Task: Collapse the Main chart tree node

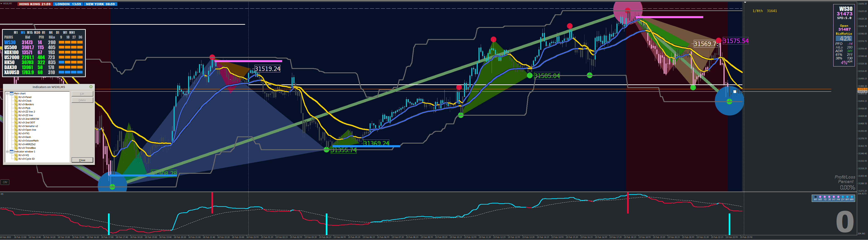Action: [x=7, y=94]
